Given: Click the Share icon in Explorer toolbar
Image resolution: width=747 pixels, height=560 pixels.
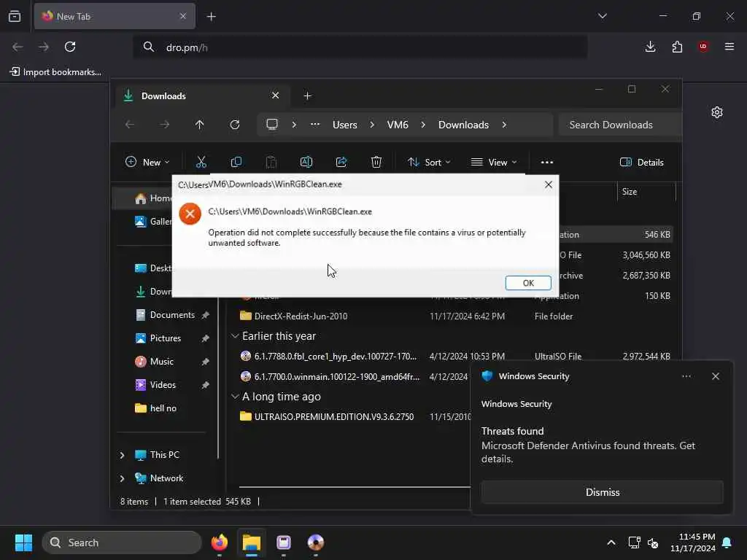Looking at the screenshot, I should (x=341, y=163).
